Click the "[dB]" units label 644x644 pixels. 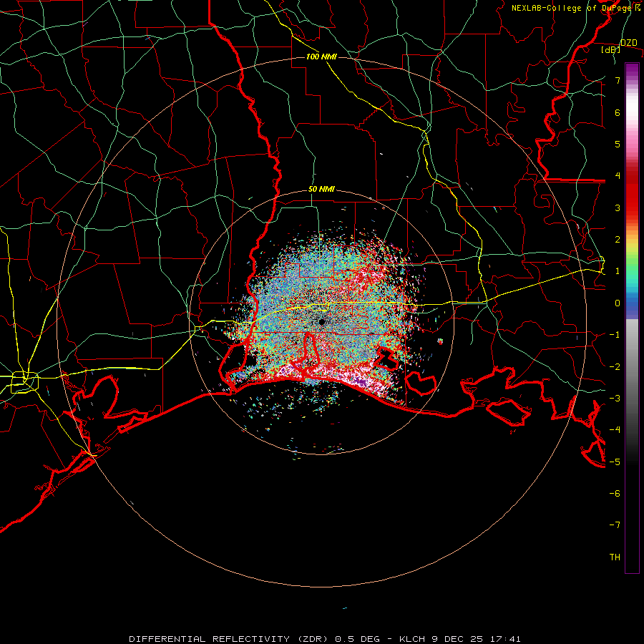point(611,49)
